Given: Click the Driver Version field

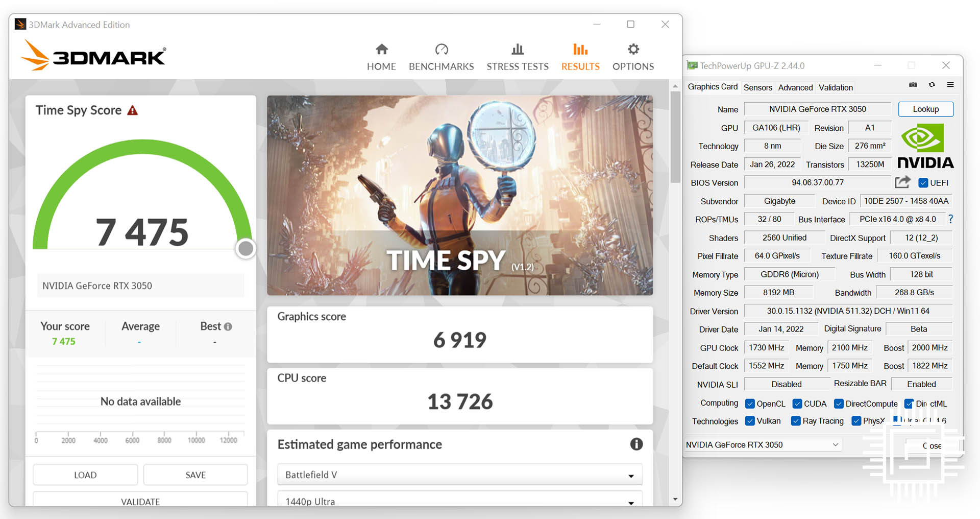Looking at the screenshot, I should point(848,311).
